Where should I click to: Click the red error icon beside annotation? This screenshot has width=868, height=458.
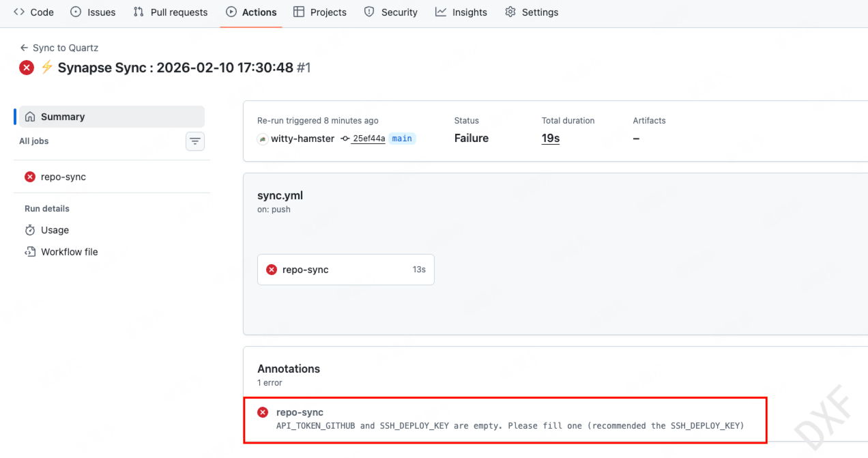point(263,412)
